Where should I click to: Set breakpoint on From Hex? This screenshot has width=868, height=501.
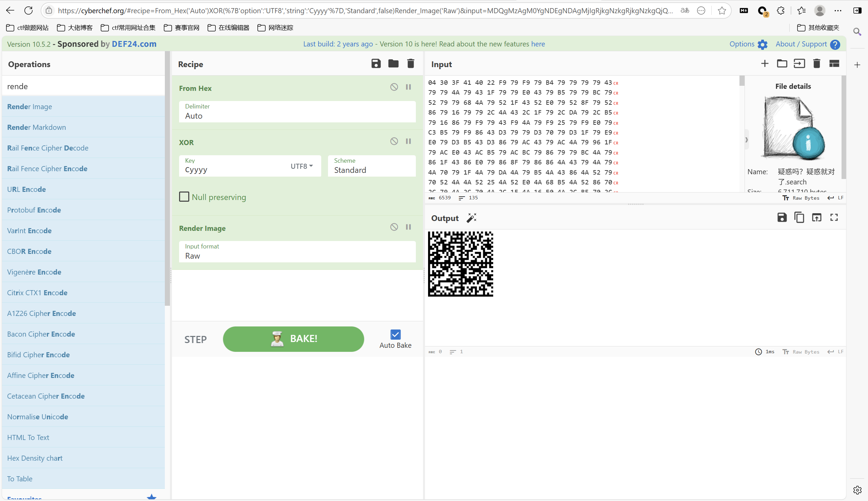pos(408,87)
